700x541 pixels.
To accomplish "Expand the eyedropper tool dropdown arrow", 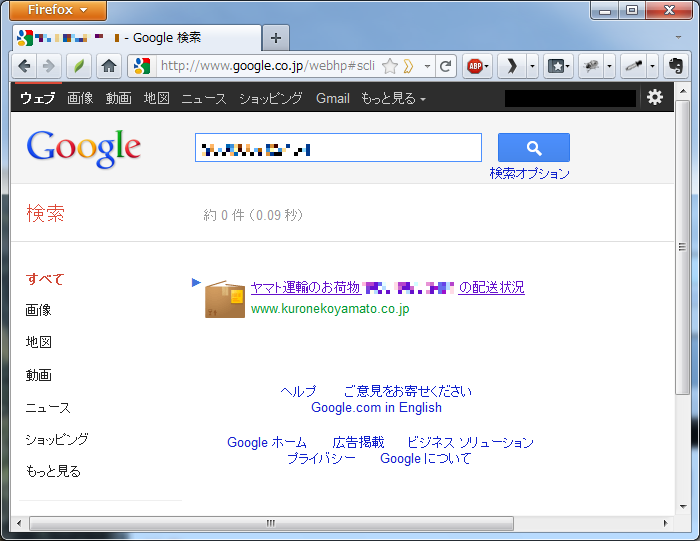I will (x=652, y=67).
